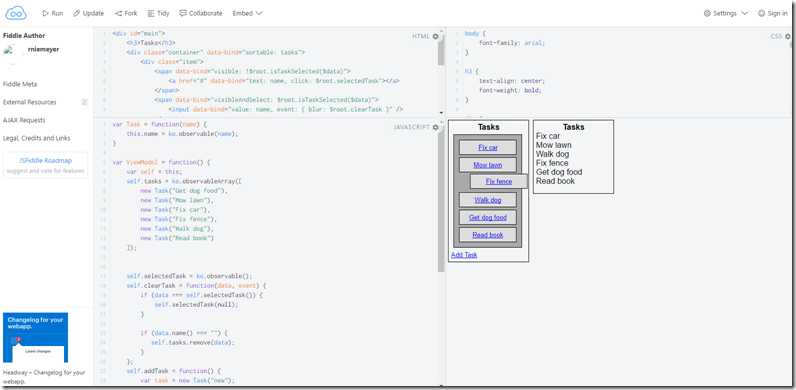Open AJAX Requests section
The image size is (796, 390).
click(24, 120)
